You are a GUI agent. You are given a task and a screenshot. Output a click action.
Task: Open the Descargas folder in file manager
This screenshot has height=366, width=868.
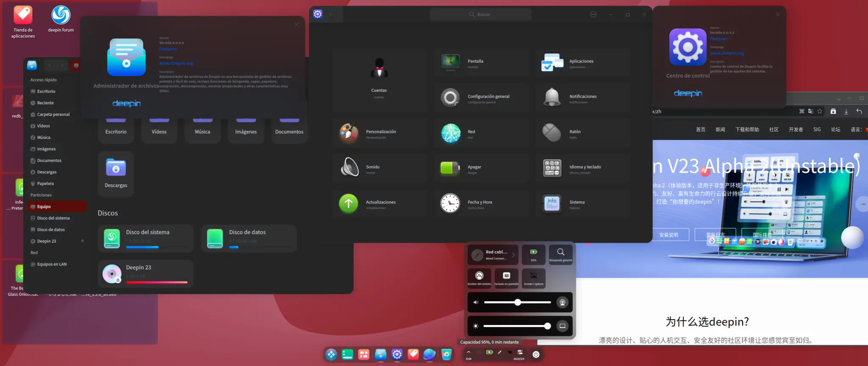(x=116, y=174)
